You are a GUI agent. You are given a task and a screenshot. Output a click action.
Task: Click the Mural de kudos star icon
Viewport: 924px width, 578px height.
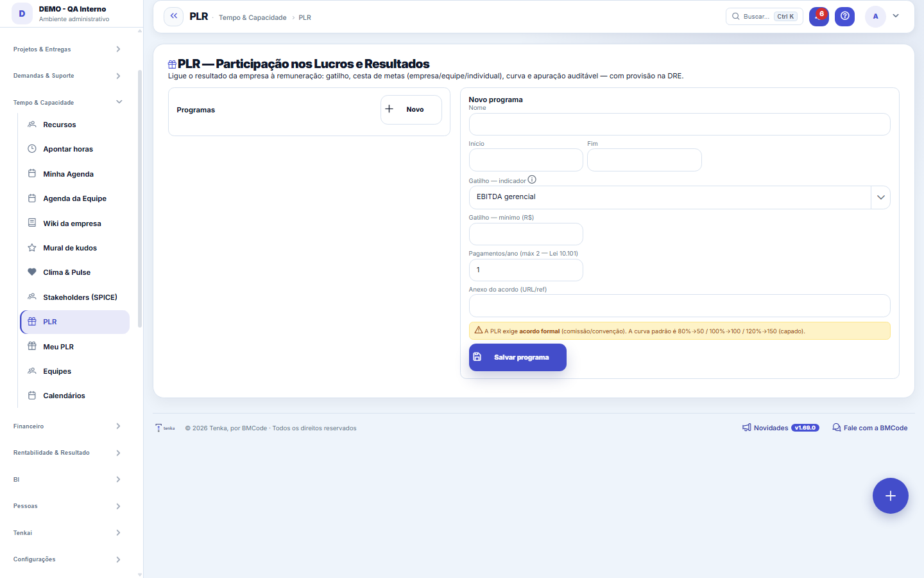[x=32, y=248]
